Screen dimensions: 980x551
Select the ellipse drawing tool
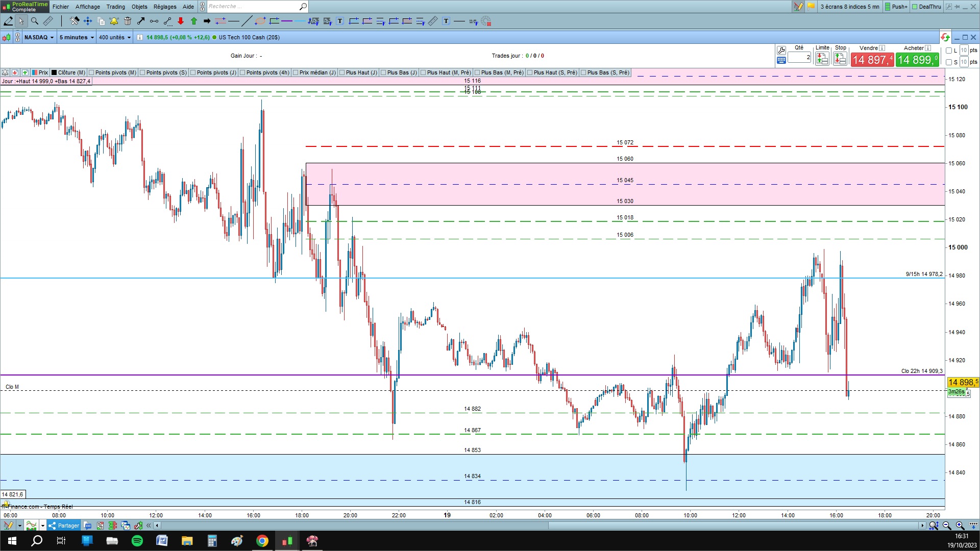[x=260, y=21]
